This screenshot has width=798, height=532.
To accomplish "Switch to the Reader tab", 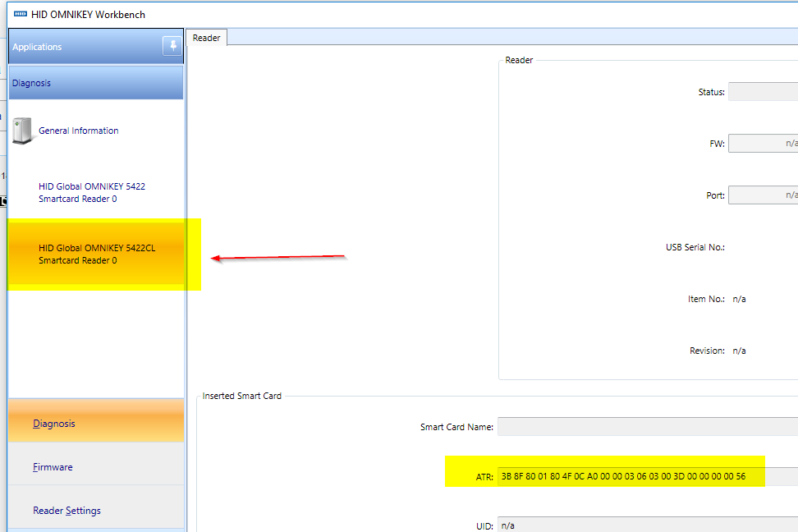I will [x=206, y=38].
